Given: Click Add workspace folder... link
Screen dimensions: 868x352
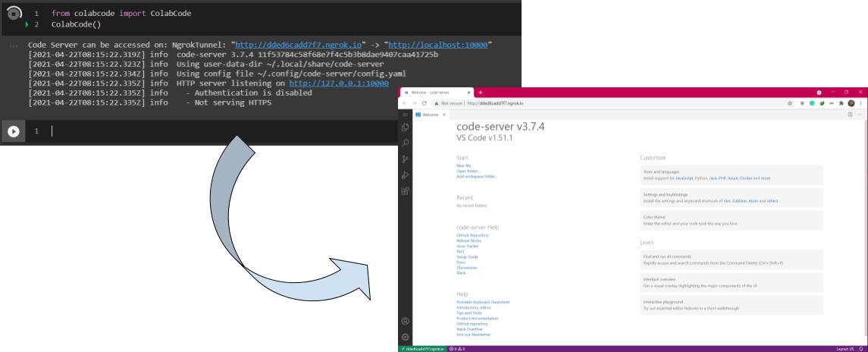Looking at the screenshot, I should click(x=477, y=176).
